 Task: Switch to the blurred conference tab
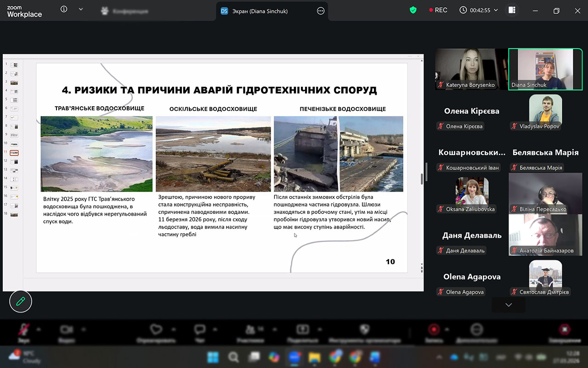pos(125,11)
